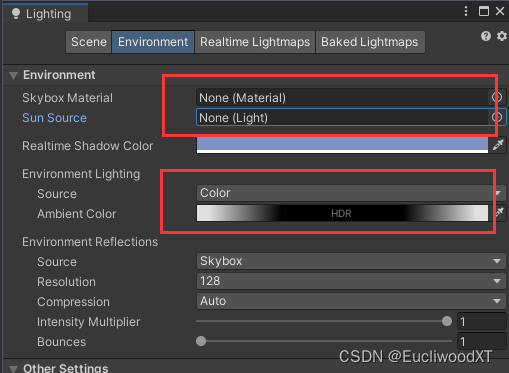
Task: Click the Realtime Shadow Color label
Action: (x=87, y=146)
